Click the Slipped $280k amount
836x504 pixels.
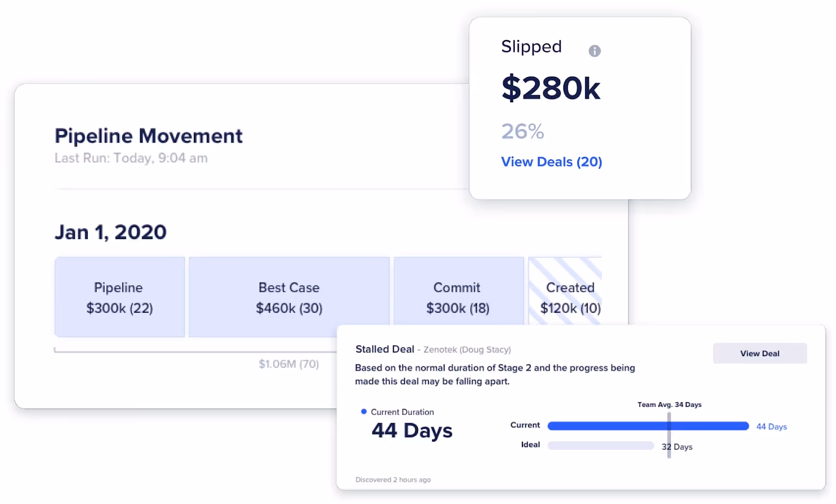[551, 88]
